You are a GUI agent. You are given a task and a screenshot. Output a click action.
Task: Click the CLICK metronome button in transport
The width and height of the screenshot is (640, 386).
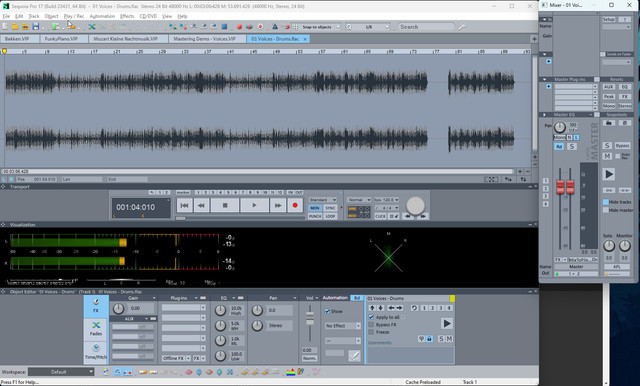pyautogui.click(x=380, y=216)
